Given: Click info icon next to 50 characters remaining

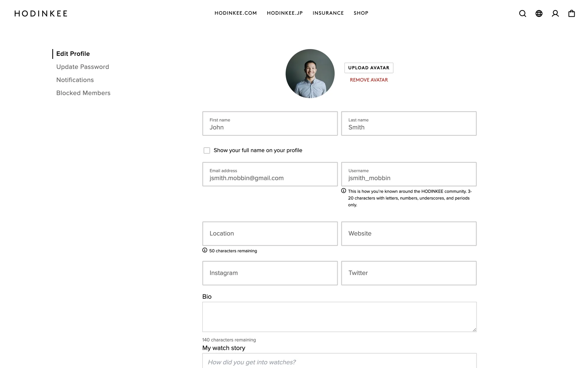Looking at the screenshot, I should click(205, 250).
